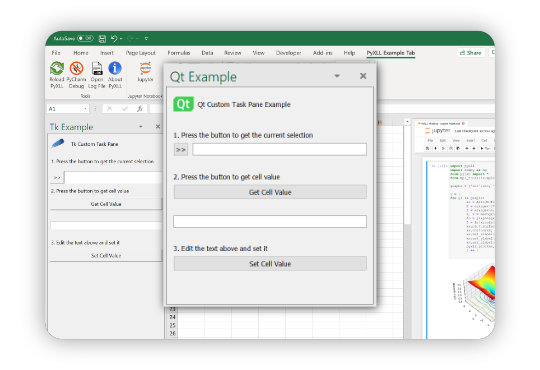Switch to the View tab
The height and width of the screenshot is (370, 540).
[258, 53]
